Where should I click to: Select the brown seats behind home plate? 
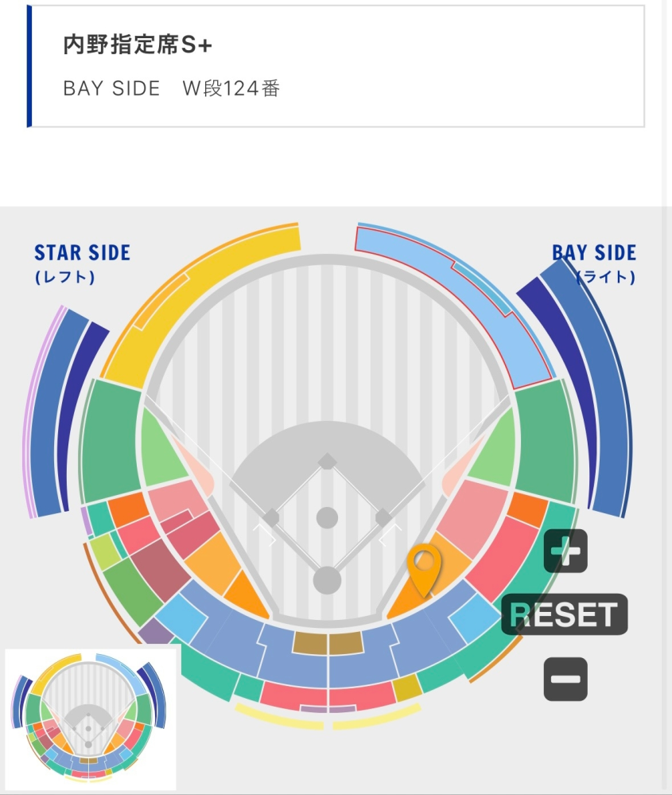tap(328, 643)
